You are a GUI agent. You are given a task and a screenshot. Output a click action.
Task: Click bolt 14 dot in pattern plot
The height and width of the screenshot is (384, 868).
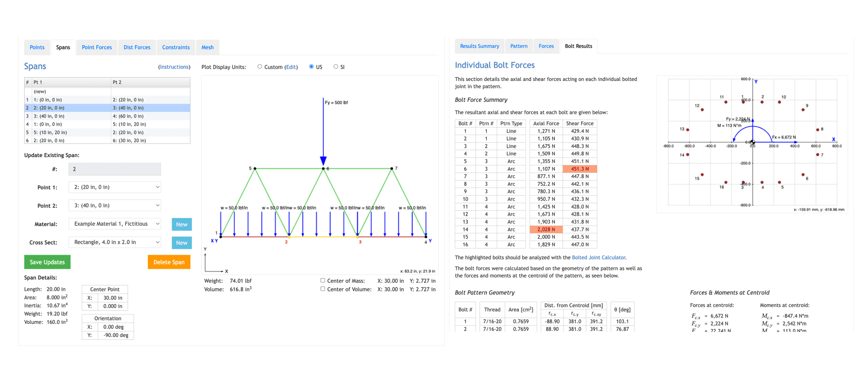click(x=687, y=155)
